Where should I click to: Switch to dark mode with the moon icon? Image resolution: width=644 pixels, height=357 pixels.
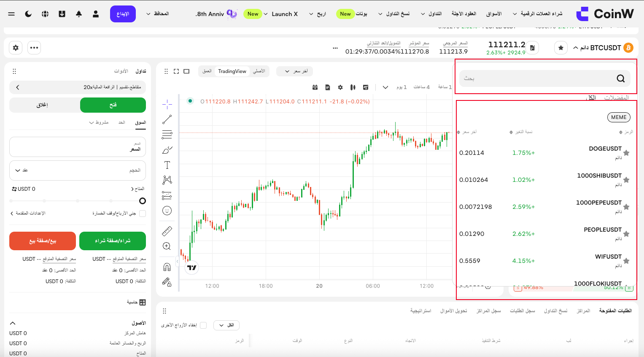(x=28, y=14)
